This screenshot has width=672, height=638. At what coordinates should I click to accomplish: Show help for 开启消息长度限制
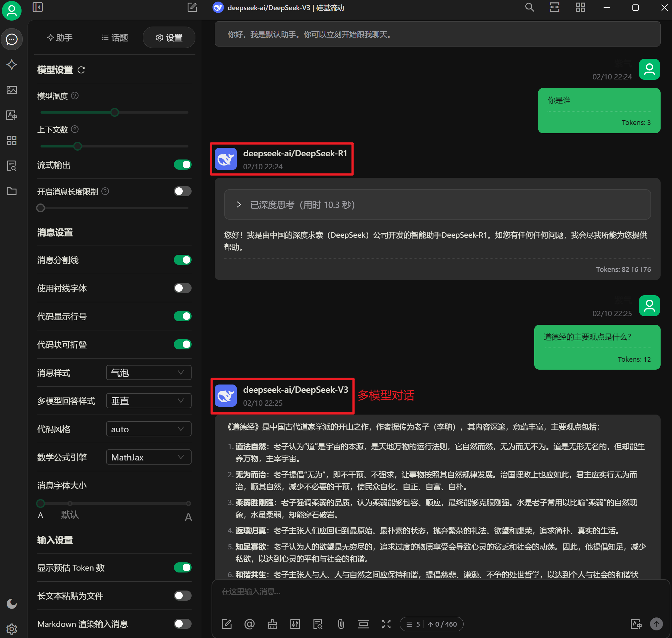tap(105, 191)
